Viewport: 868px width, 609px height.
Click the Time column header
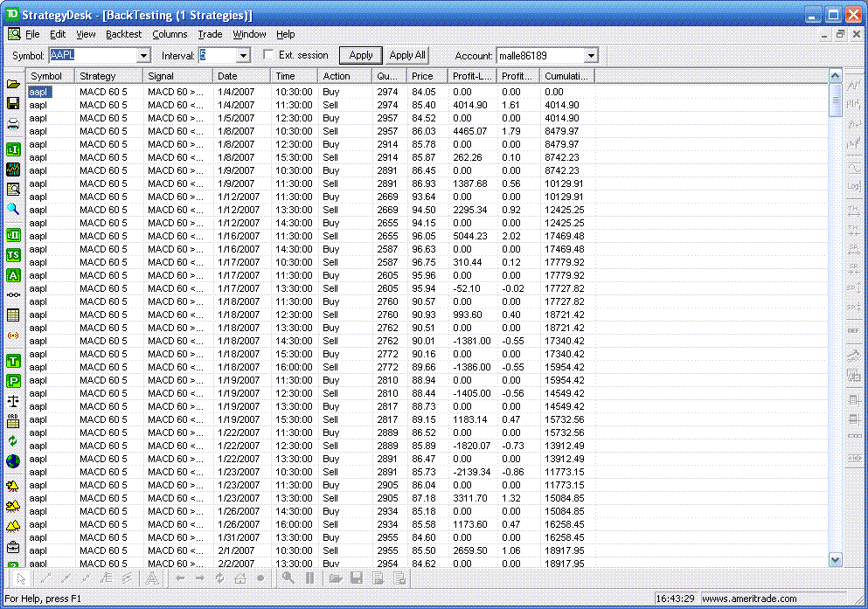point(294,76)
